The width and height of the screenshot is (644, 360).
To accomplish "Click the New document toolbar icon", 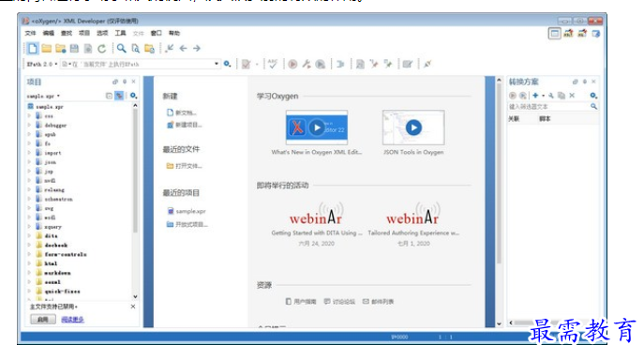I will tap(33, 49).
